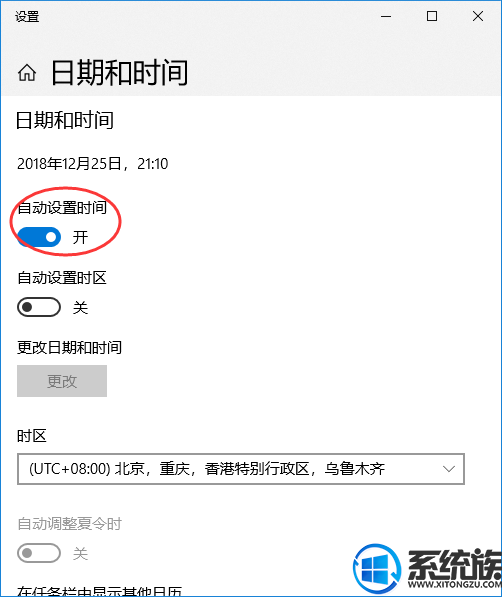Click the 系统族 Windows logo watermark

(x=377, y=569)
